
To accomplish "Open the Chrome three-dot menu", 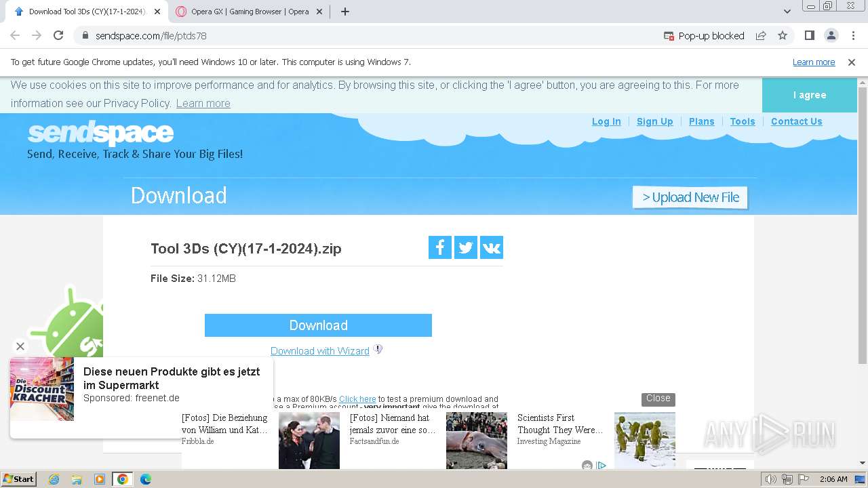I will (x=853, y=35).
